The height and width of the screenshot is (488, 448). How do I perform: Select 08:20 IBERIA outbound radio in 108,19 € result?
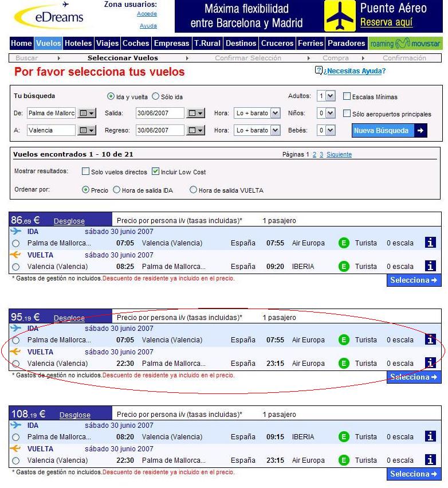[16, 438]
